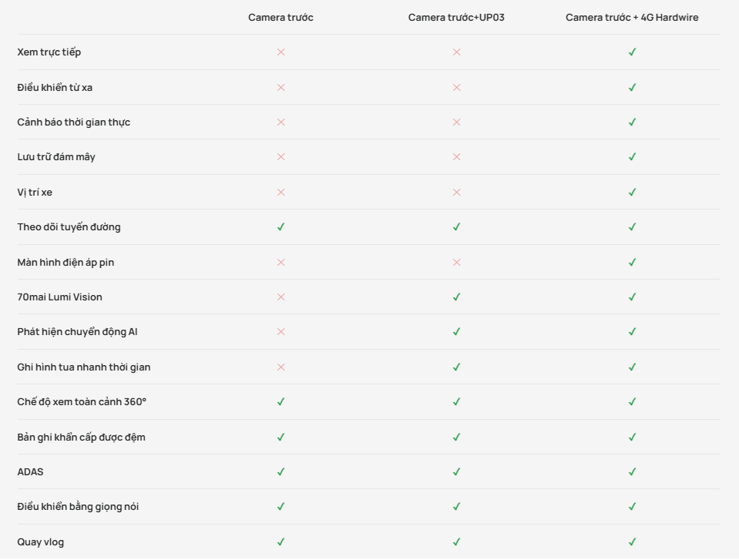Click the check for Điều khiển bằng giọng nói under Camera trước+UP03

tap(457, 507)
